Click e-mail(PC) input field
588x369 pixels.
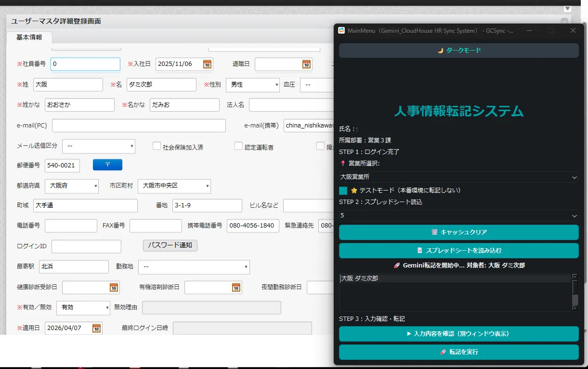click(x=139, y=126)
